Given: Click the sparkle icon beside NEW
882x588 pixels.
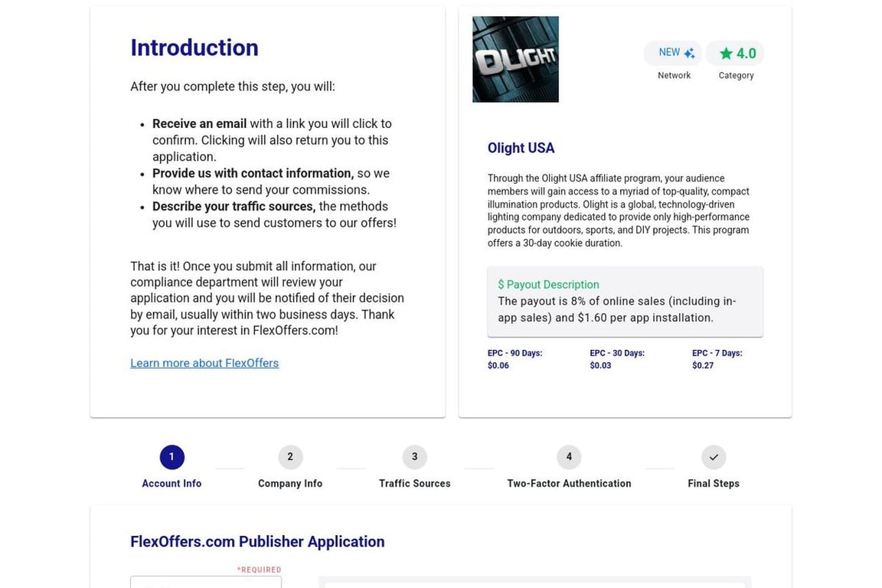Looking at the screenshot, I should (x=689, y=54).
